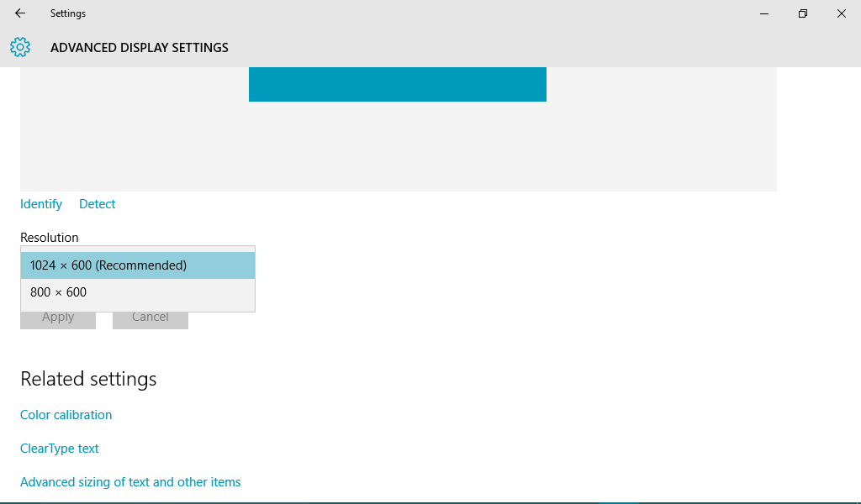
Task: Choose 800 × 600 resolution option
Action: click(138, 292)
